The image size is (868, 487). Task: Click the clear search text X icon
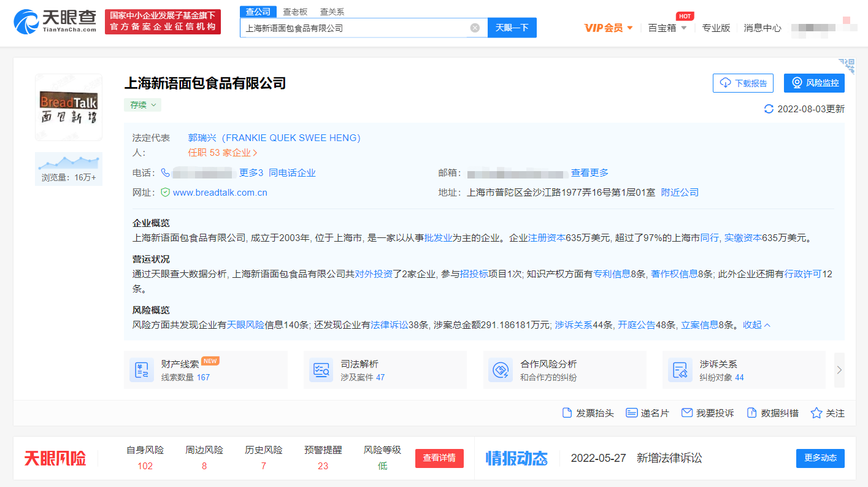coord(475,28)
